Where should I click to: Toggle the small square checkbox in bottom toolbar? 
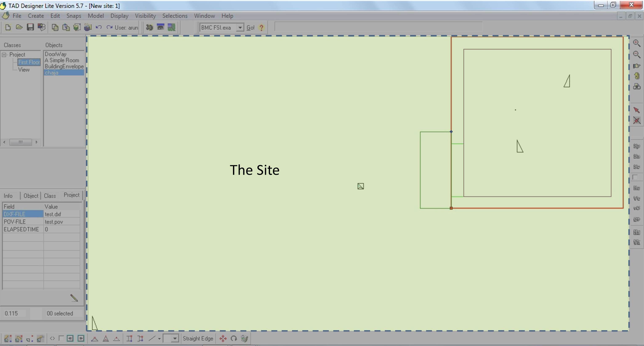pyautogui.click(x=61, y=338)
